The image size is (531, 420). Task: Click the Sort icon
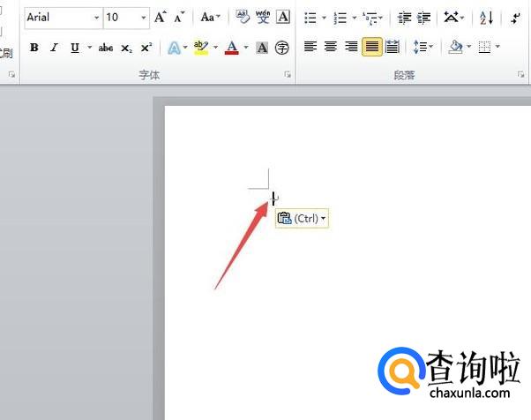pyautogui.click(x=487, y=18)
